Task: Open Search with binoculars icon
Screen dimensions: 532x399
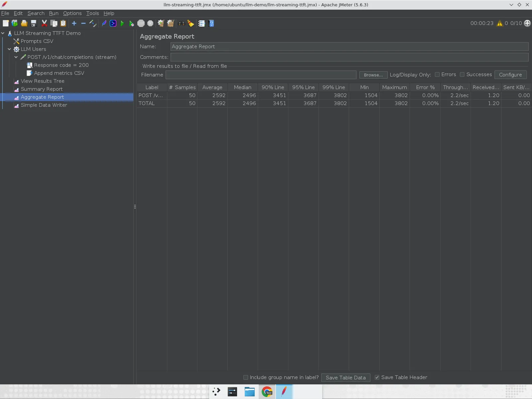Action: click(x=182, y=23)
